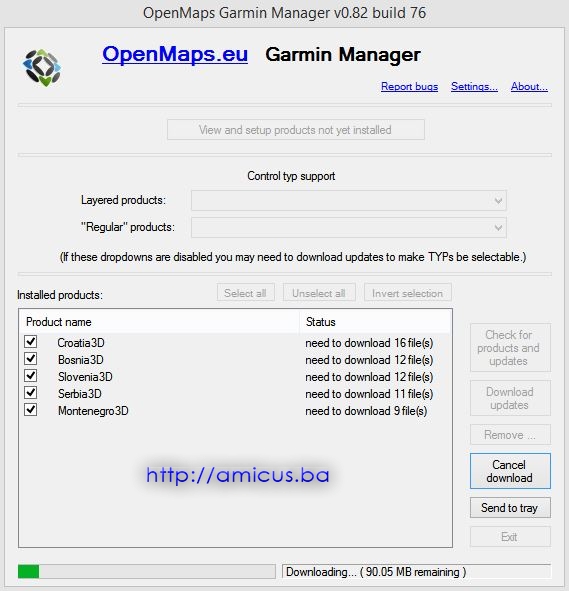Open the Report bugs link
Viewport: 569px width, 591px height.
click(x=409, y=86)
